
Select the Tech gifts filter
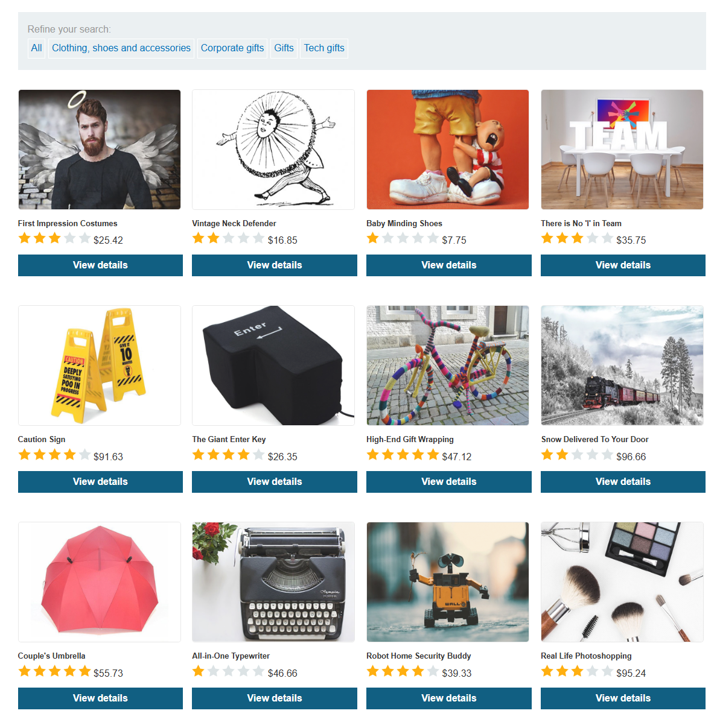pyautogui.click(x=324, y=48)
